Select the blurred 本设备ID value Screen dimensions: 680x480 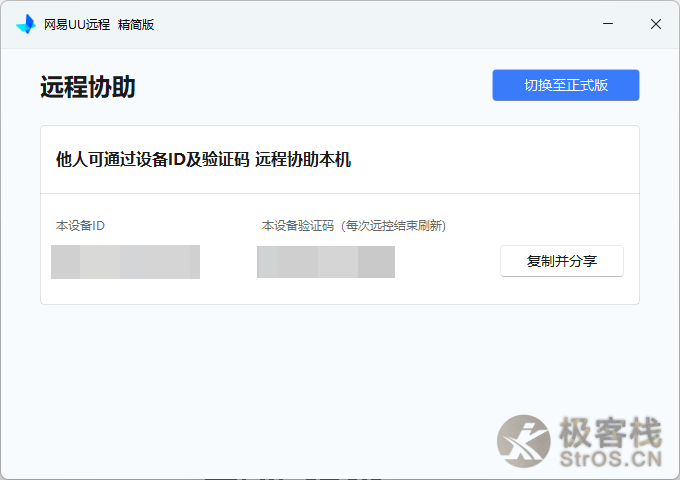point(125,262)
